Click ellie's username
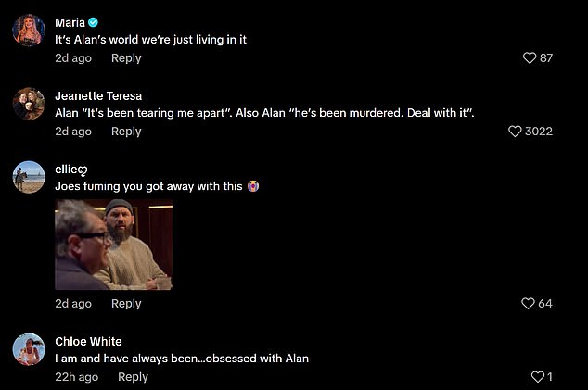Image resolution: width=588 pixels, height=390 pixels. pos(70,170)
